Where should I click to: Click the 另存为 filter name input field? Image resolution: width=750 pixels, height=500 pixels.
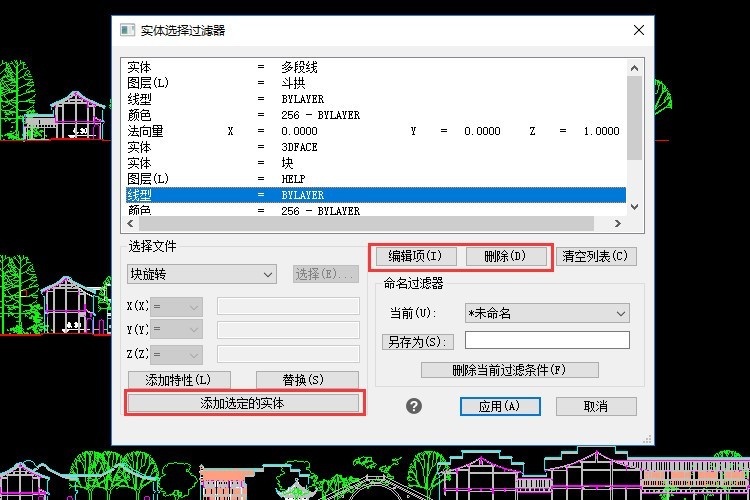547,340
